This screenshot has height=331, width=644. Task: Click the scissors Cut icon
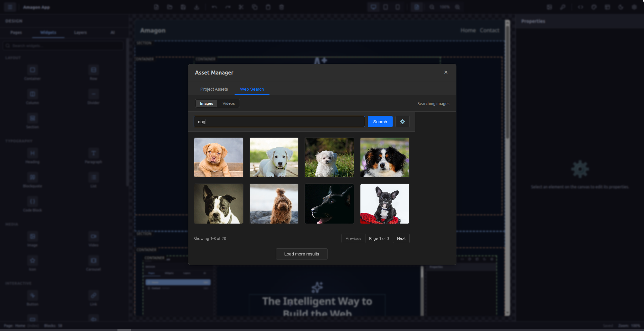(241, 7)
